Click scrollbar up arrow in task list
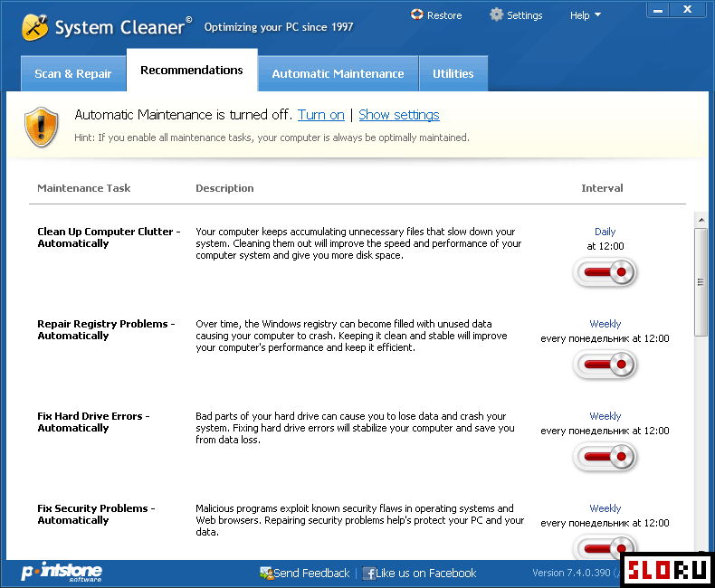Image resolution: width=715 pixels, height=588 pixels. click(701, 220)
